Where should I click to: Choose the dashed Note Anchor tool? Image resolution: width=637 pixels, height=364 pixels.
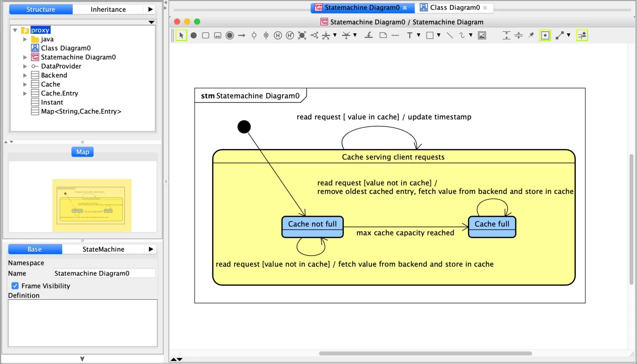395,35
